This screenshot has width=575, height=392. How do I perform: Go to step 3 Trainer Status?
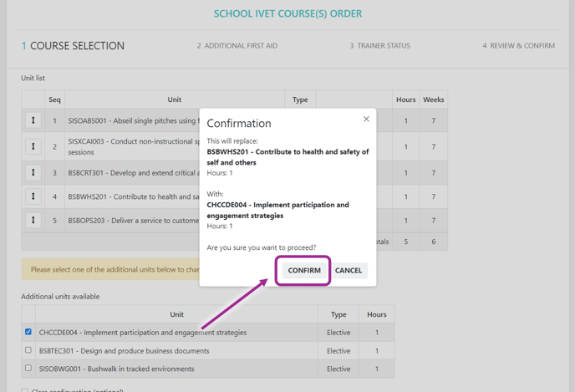(380, 46)
